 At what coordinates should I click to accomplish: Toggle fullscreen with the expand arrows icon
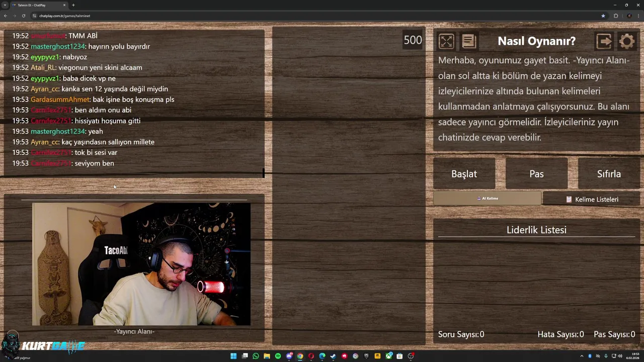(x=446, y=41)
